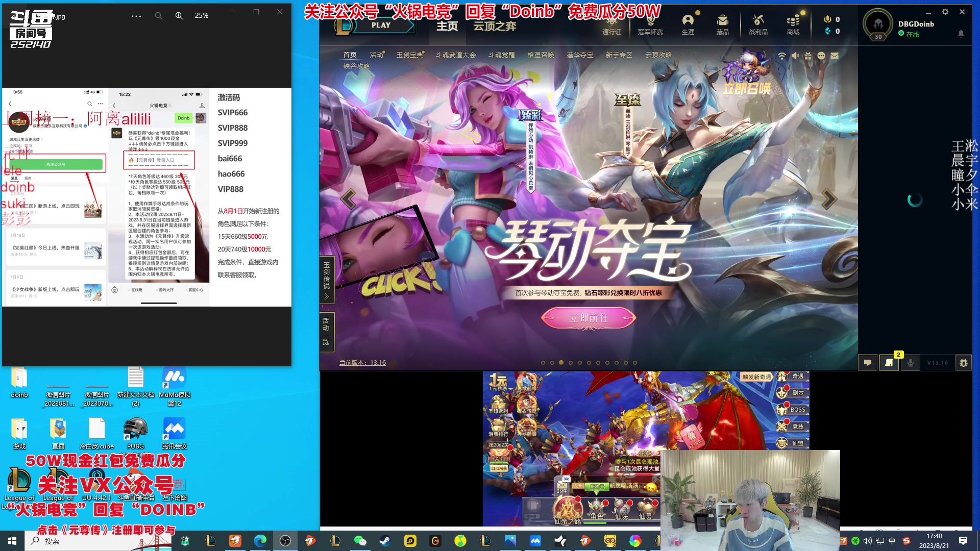Switch to the 云顶之弈 tab
This screenshot has height=551, width=980.
coord(495,26)
